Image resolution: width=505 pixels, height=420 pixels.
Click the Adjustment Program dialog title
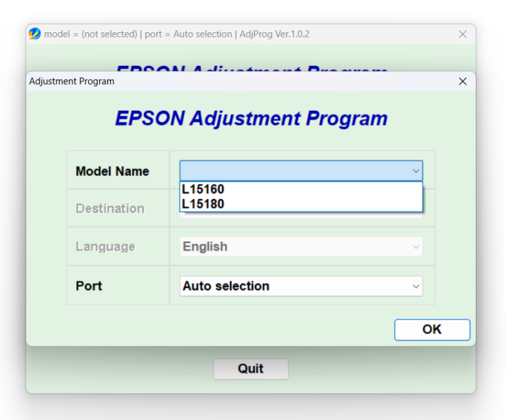pyautogui.click(x=72, y=82)
